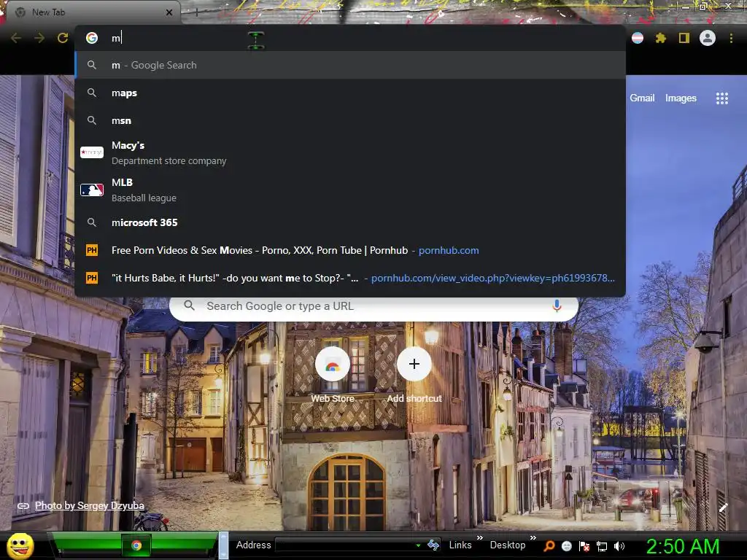This screenshot has height=560, width=747.
Task: Select the New Tab browser tab
Action: (93, 12)
